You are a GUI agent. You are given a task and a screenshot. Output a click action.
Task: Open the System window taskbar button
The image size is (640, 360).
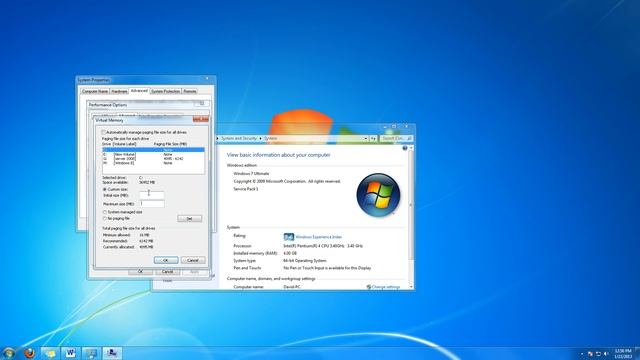tap(91, 353)
